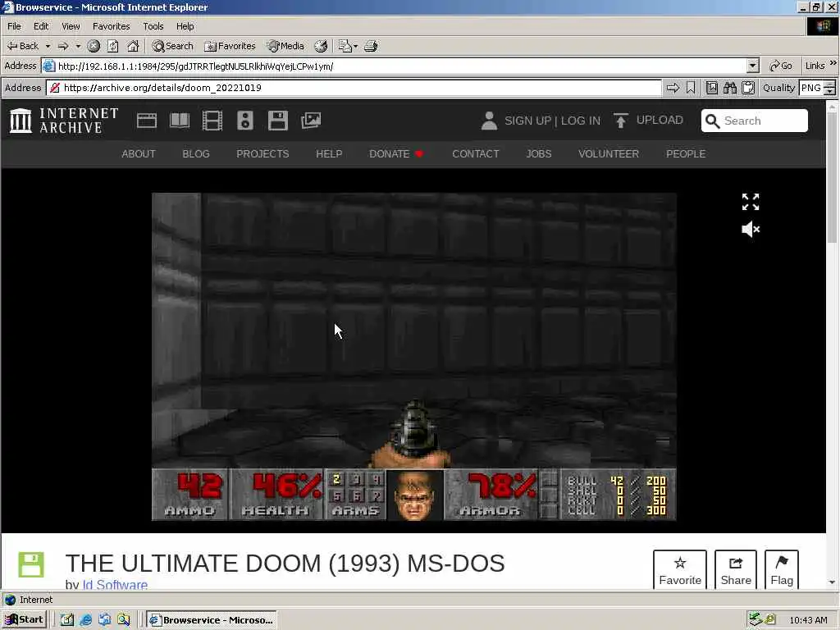Click the UPLOAD link text

click(x=660, y=120)
